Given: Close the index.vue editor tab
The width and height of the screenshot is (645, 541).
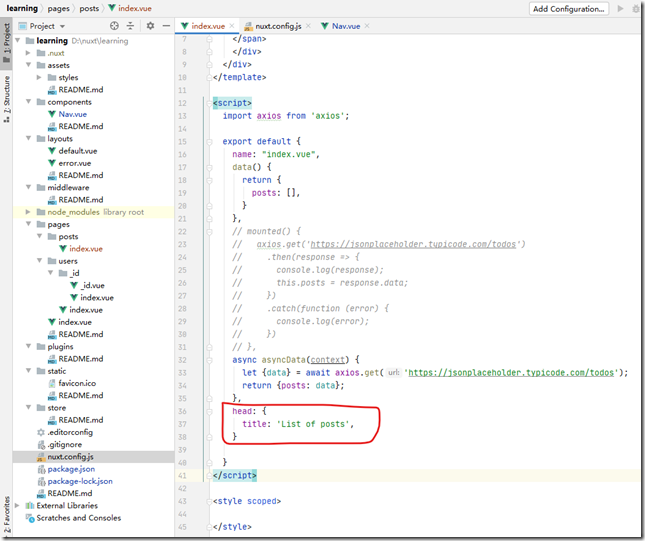Looking at the screenshot, I should point(232,26).
